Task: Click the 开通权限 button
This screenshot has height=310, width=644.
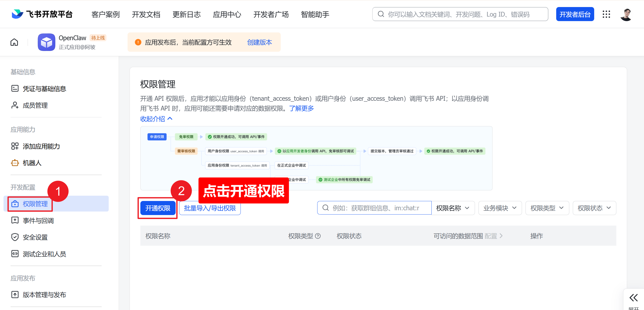Action: point(157,208)
